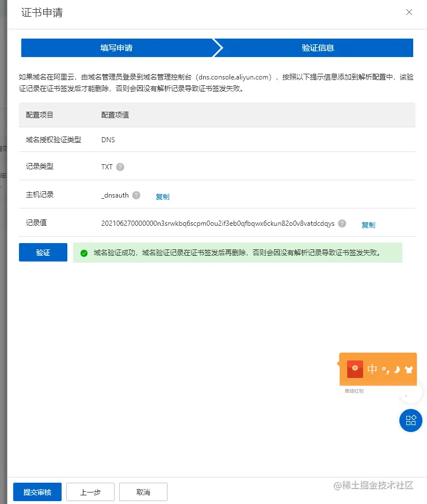This screenshot has height=504, width=427.
Task: Go back with 上一步 button
Action: (90, 492)
